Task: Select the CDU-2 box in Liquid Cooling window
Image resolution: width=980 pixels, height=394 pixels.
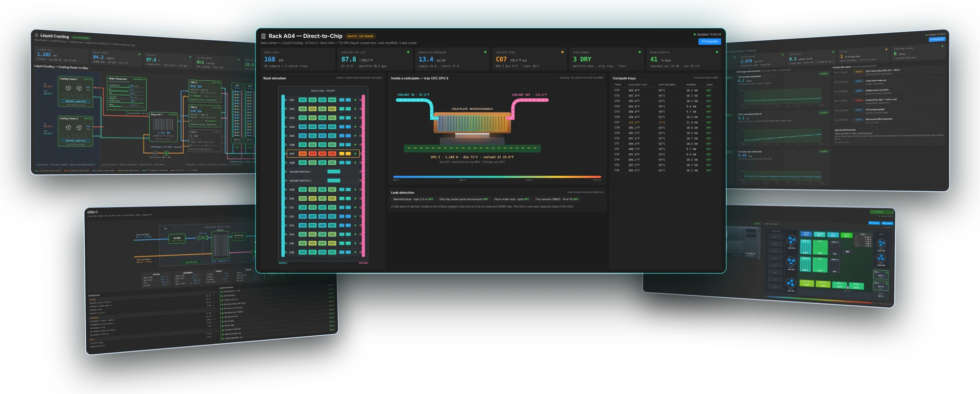Action: 205,116
